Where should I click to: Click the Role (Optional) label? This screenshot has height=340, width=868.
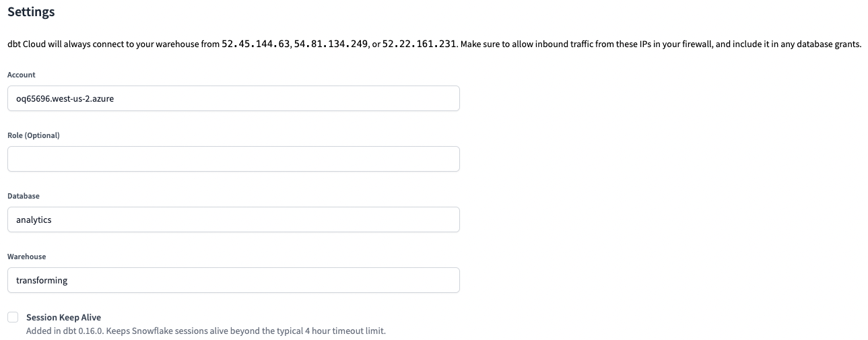pyautogui.click(x=34, y=135)
